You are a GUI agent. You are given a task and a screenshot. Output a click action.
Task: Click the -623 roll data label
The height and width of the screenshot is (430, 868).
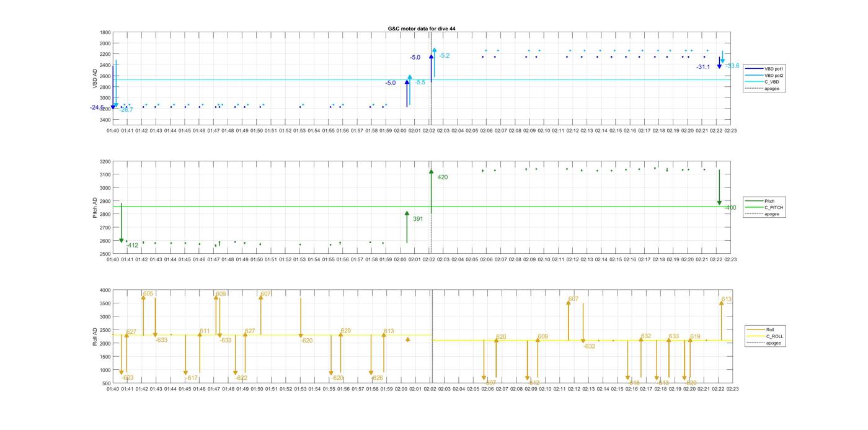click(x=128, y=378)
